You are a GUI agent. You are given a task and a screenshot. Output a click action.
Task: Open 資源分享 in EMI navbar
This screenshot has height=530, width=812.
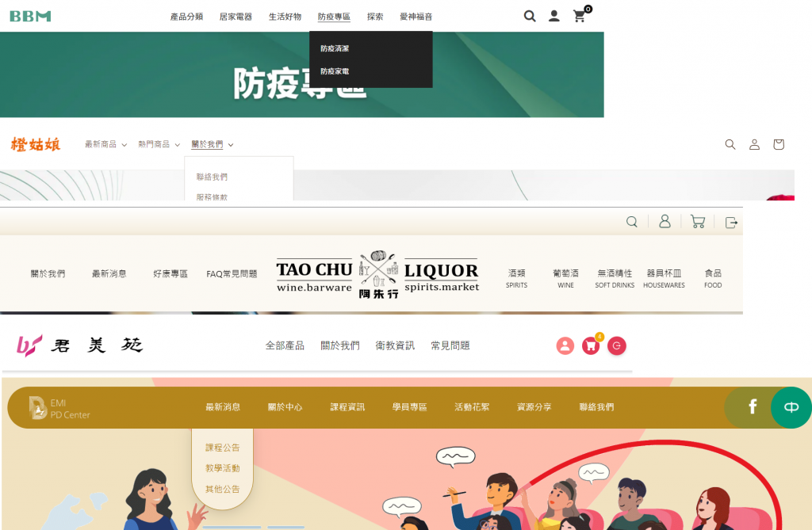point(534,407)
